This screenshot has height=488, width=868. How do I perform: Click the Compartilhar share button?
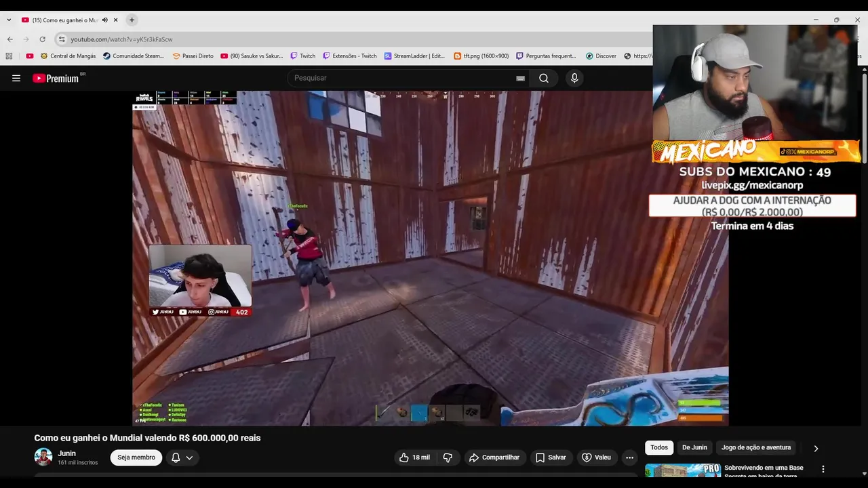point(494,457)
